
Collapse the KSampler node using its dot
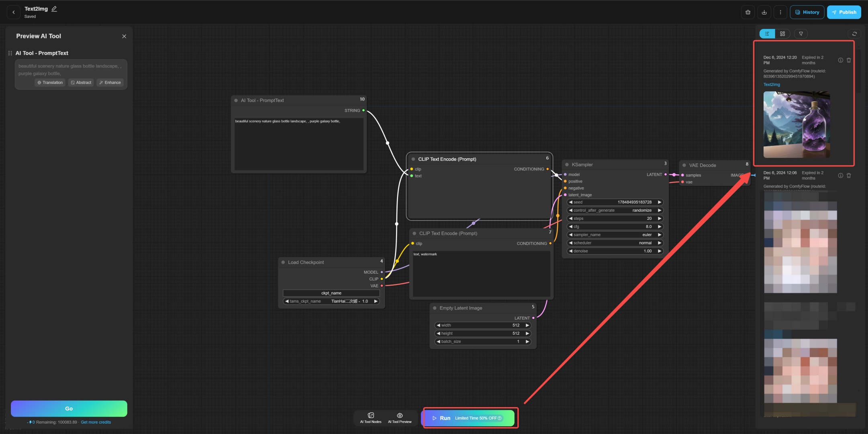pos(567,165)
